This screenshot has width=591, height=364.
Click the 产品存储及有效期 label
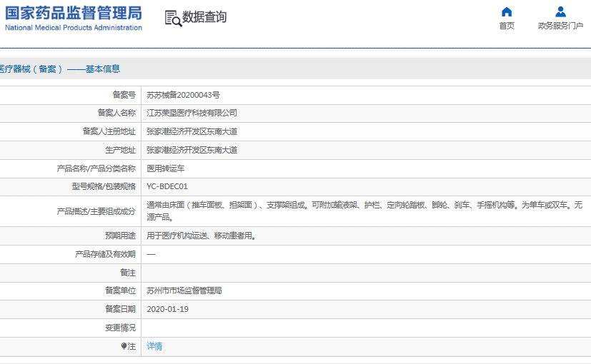(105, 254)
